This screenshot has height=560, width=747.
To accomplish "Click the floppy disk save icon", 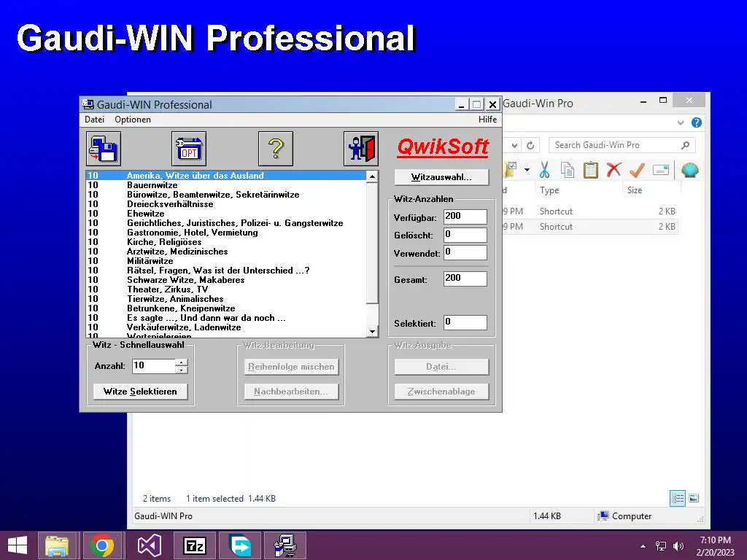I will click(104, 149).
